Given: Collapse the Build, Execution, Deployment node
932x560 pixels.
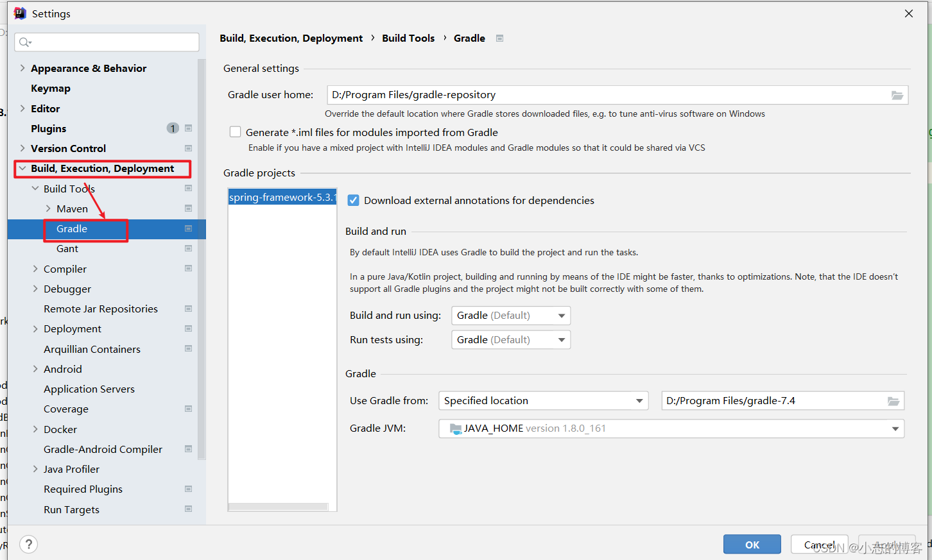Looking at the screenshot, I should tap(22, 169).
